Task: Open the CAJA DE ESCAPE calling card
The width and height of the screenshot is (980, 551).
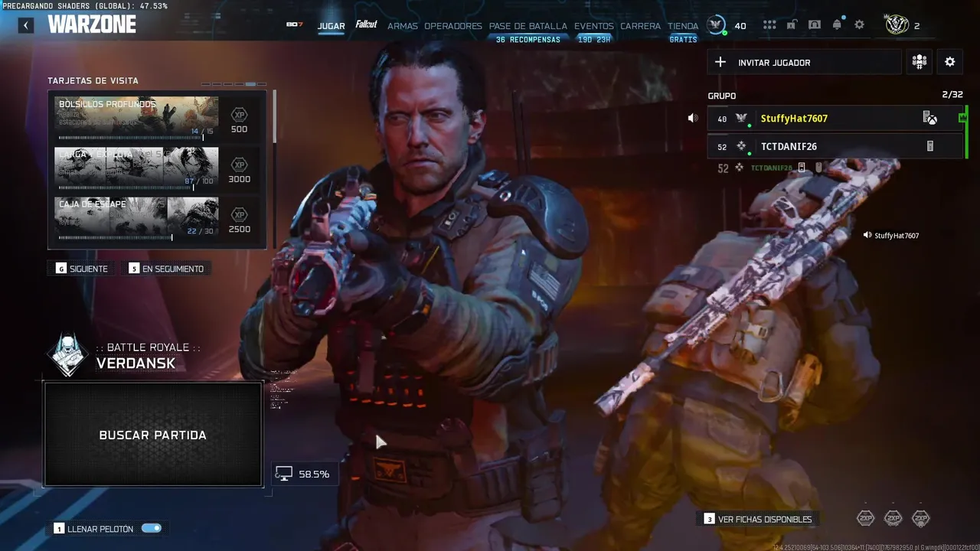Action: point(136,218)
